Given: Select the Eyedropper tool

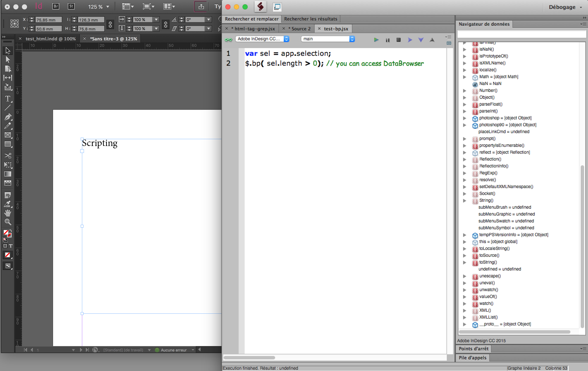Looking at the screenshot, I should (x=8, y=204).
